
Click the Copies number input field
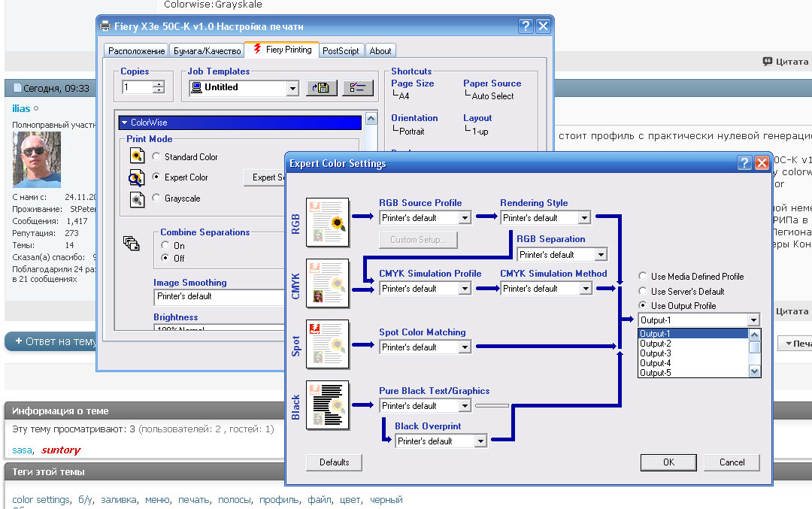[138, 87]
